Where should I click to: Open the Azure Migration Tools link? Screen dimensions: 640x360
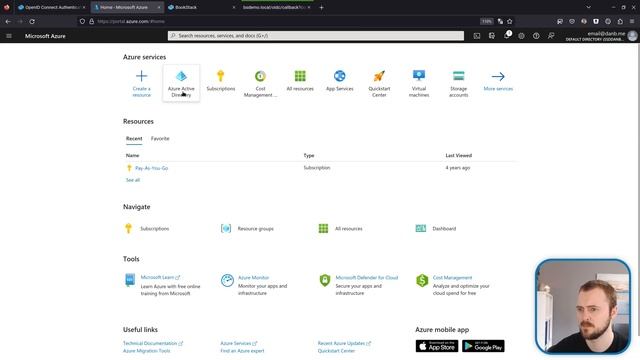pos(147,351)
